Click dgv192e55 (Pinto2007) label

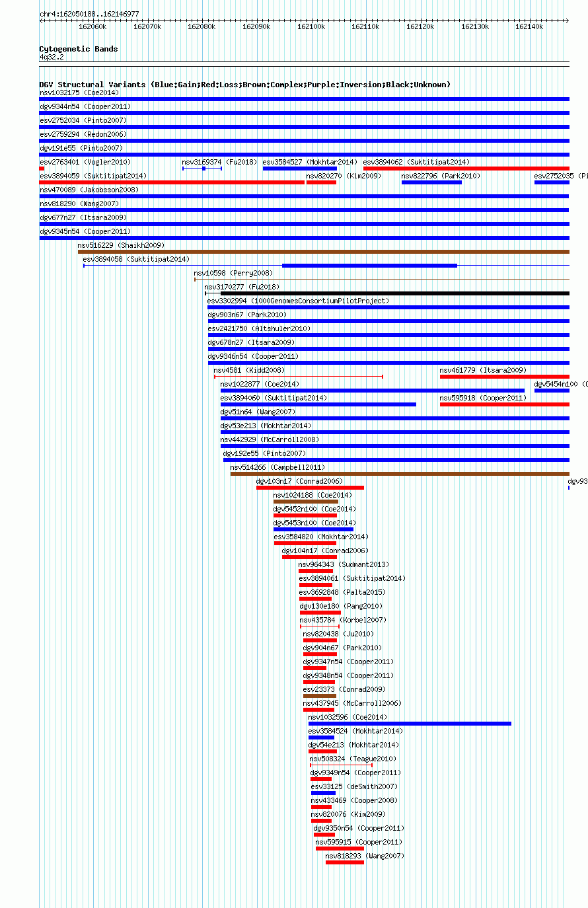[x=265, y=453]
